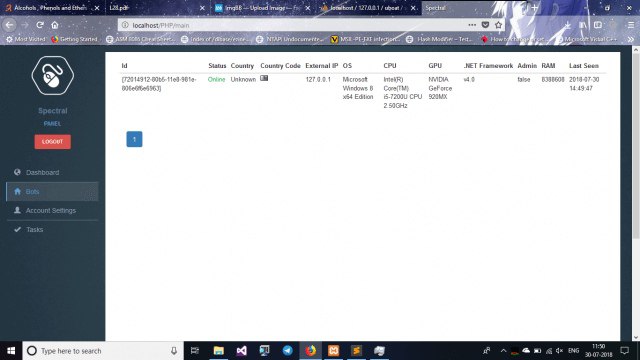
Task: Click the .NET Framework column header
Action: [x=488, y=66]
